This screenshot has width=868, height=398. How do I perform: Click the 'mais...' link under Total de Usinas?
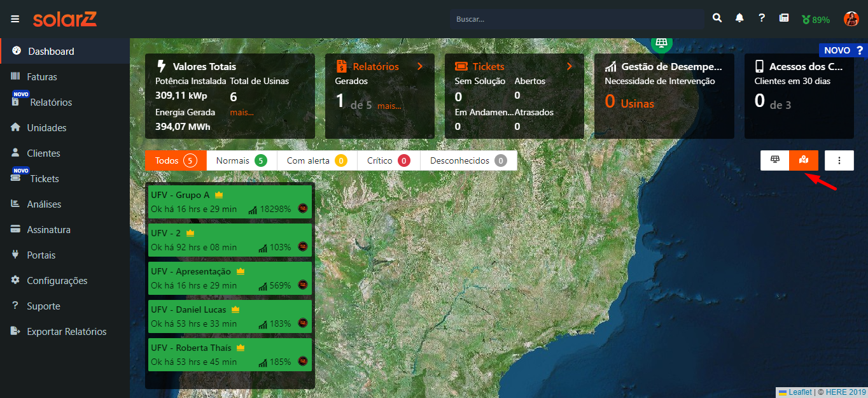tap(242, 112)
